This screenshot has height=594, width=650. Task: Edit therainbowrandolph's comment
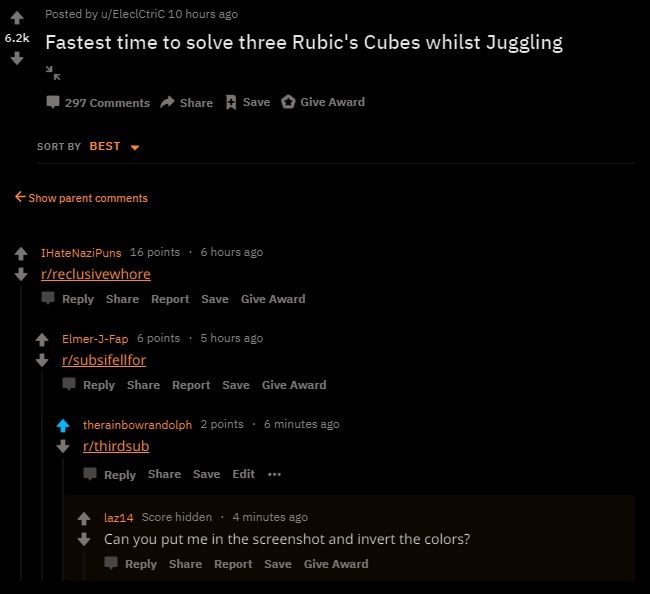point(243,474)
